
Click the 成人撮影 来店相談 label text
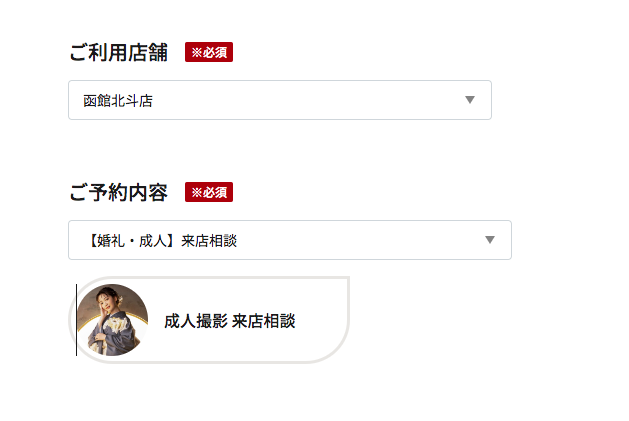(x=230, y=321)
